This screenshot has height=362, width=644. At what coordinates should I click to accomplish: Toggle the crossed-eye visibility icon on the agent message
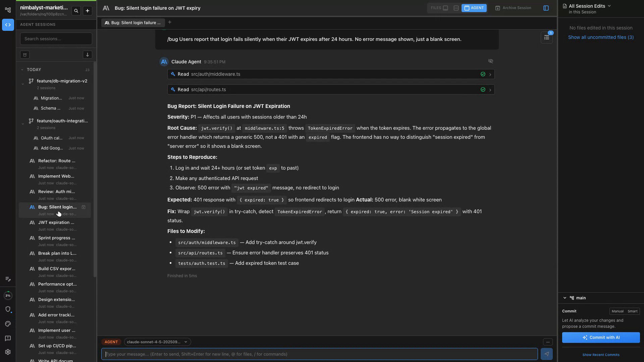[x=490, y=61]
